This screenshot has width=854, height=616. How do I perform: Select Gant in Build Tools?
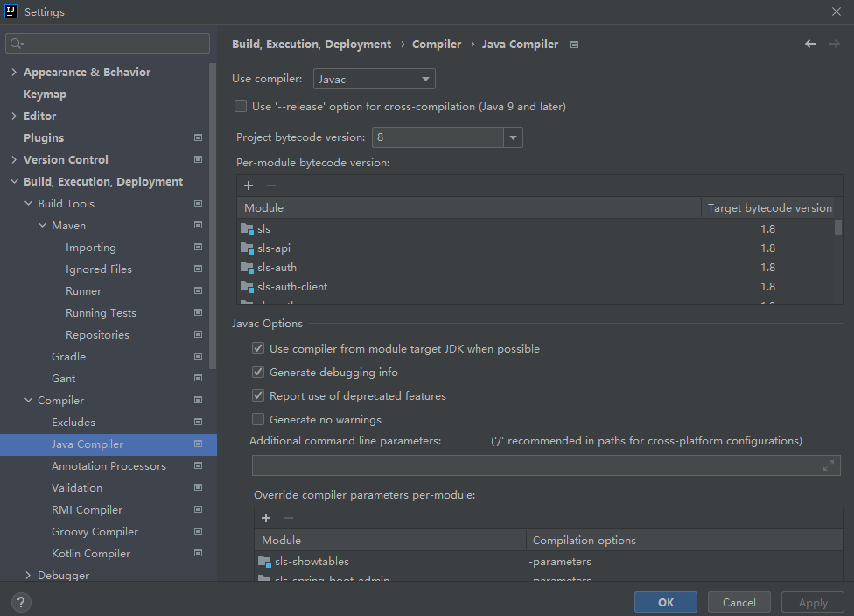[x=63, y=379]
